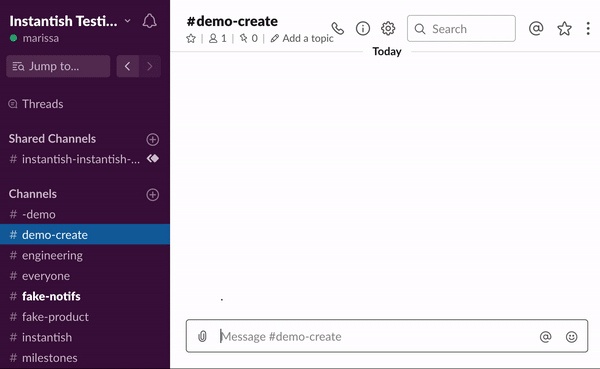The width and height of the screenshot is (600, 369).
Task: Show channel details info icon
Action: tap(363, 28)
